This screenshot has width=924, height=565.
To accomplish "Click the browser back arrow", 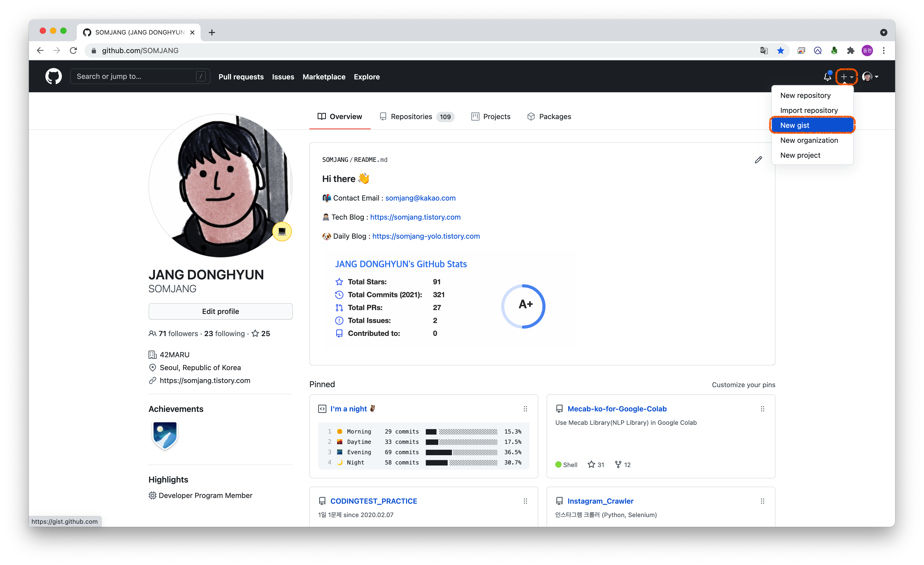I will tap(40, 51).
